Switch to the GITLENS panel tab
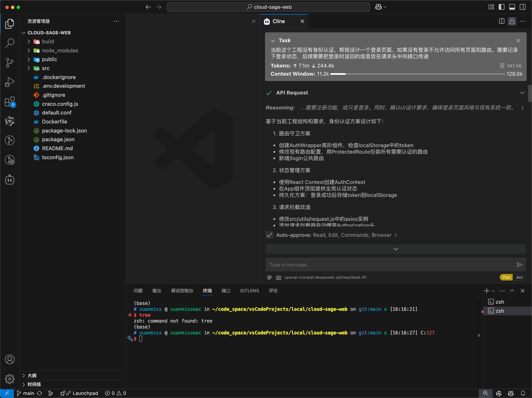Image resolution: width=532 pixels, height=398 pixels. click(250, 291)
